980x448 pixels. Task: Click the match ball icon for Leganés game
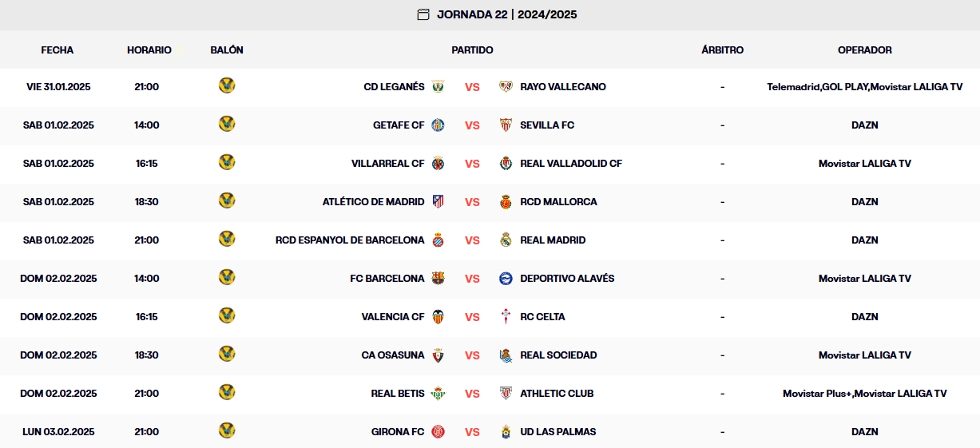click(x=227, y=85)
